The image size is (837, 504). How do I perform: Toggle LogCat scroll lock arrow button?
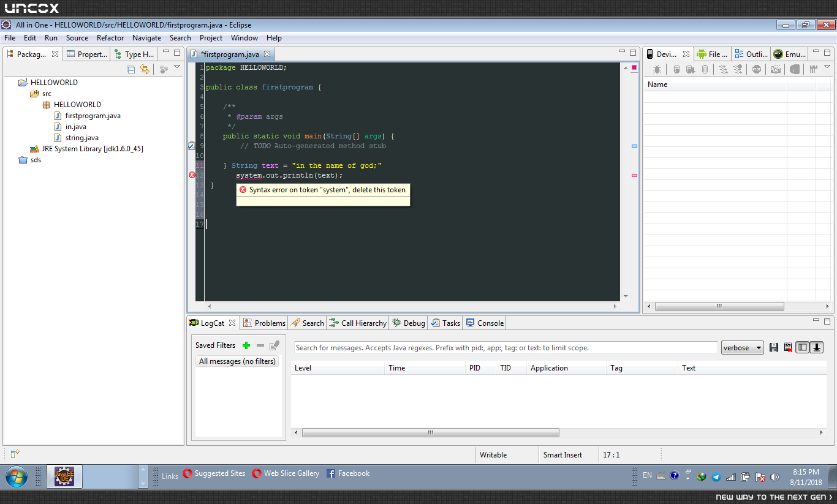click(x=817, y=347)
